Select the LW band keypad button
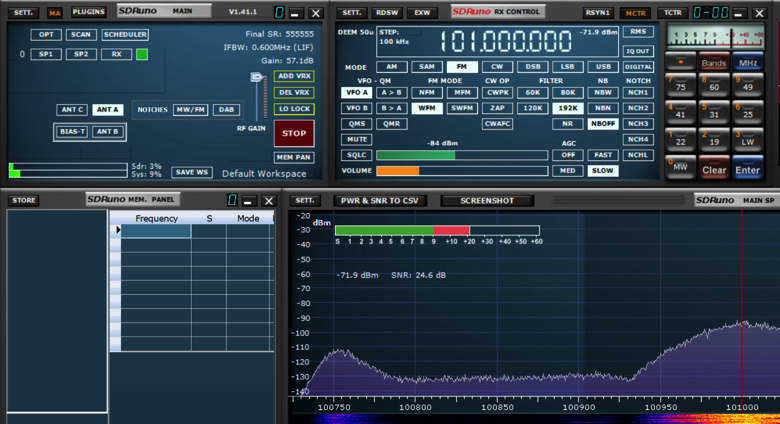The height and width of the screenshot is (424, 780). (x=748, y=141)
